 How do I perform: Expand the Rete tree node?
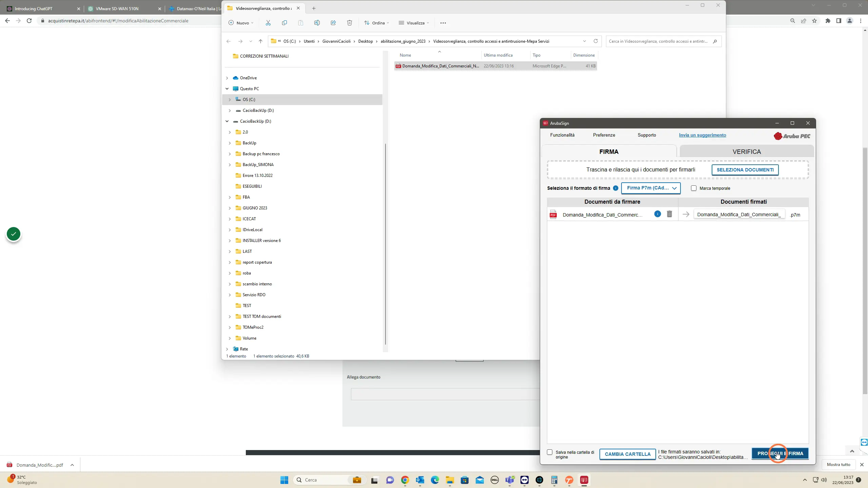tap(227, 349)
